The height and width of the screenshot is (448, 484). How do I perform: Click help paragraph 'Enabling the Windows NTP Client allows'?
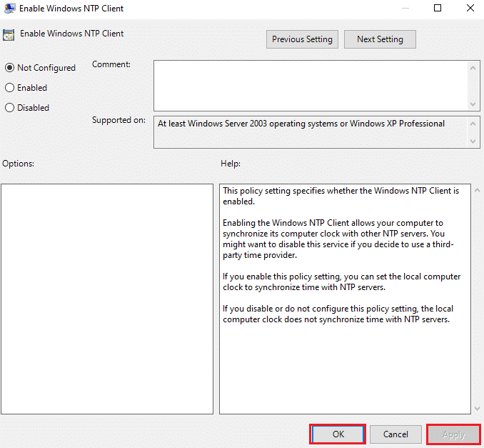click(x=338, y=239)
